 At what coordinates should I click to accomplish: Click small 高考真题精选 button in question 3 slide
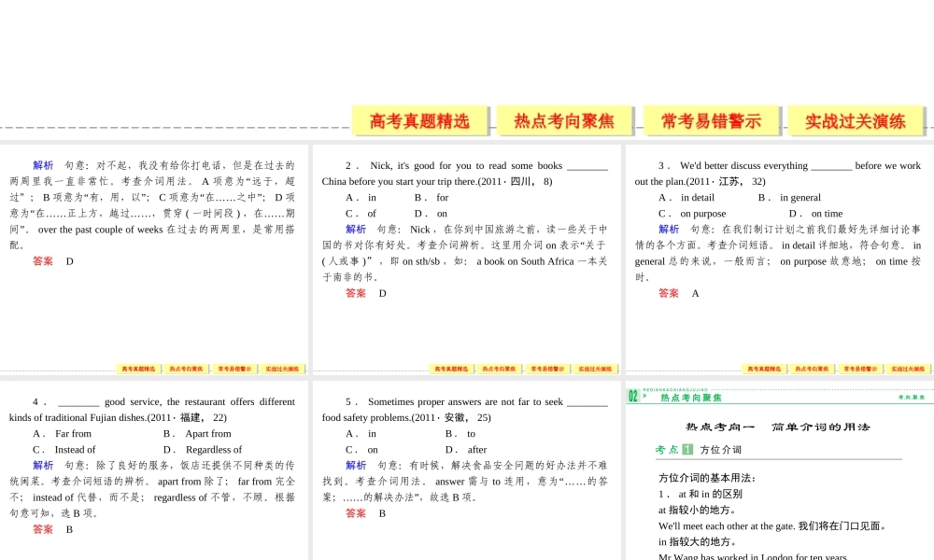click(x=764, y=369)
